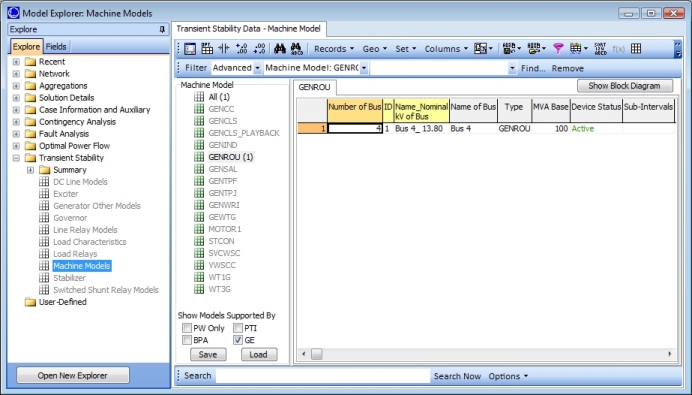Switch to the Fields tab

pyautogui.click(x=56, y=46)
